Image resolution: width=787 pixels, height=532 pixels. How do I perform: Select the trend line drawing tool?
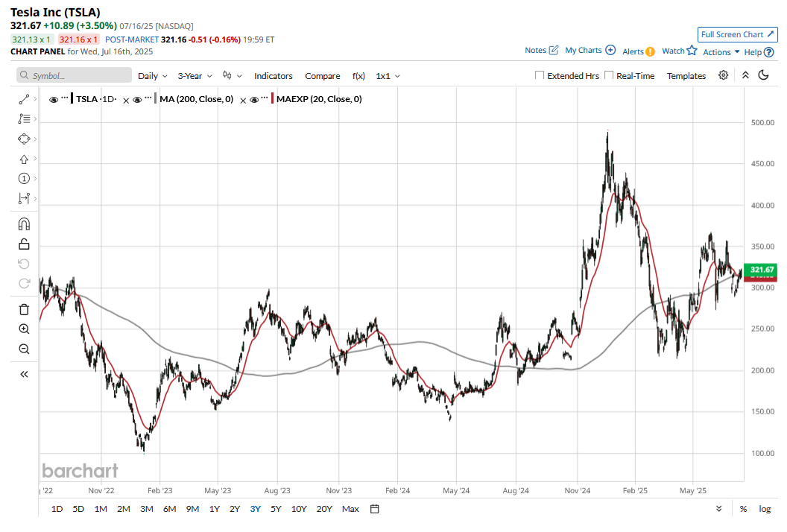point(24,99)
